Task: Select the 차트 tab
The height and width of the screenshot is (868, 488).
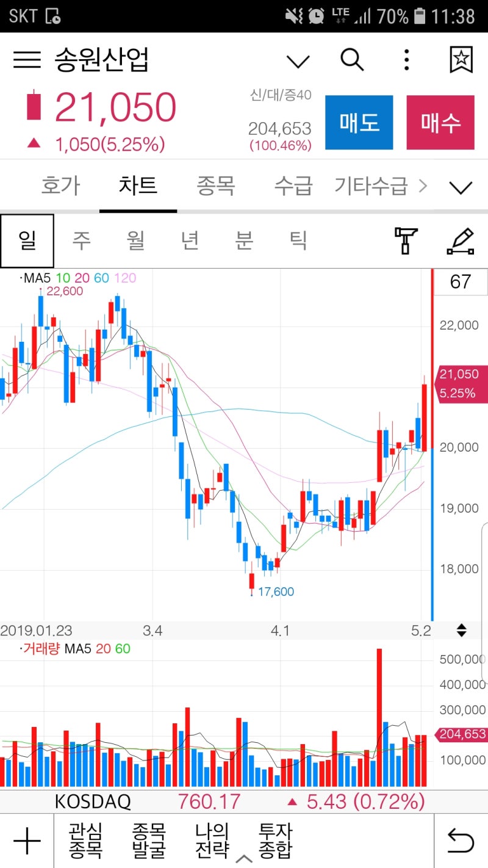Action: (x=138, y=185)
